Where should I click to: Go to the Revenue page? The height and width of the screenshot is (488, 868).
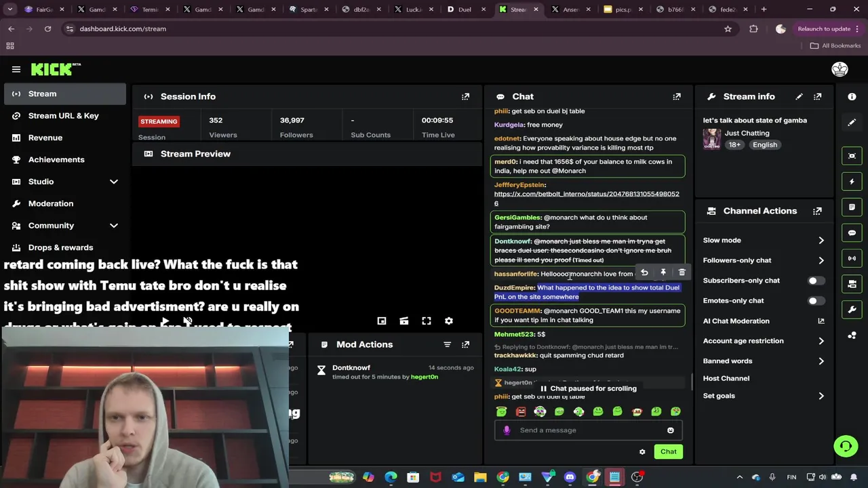click(x=65, y=138)
